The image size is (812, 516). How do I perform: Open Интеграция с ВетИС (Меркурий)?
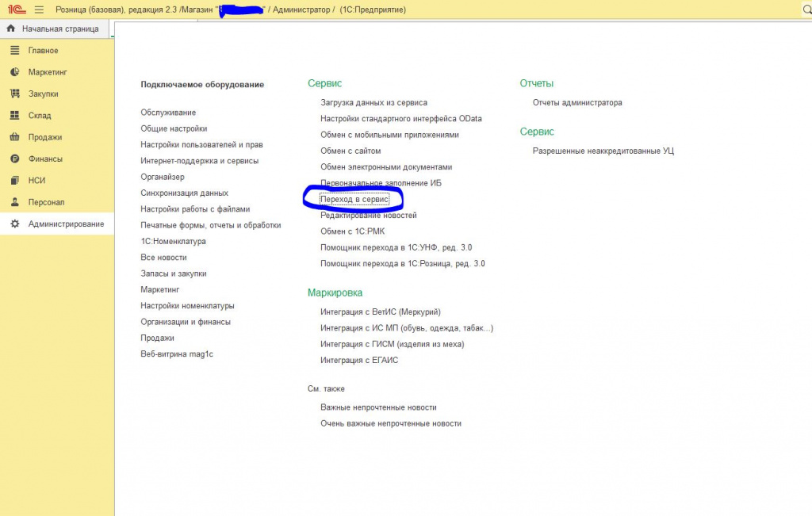tap(380, 312)
